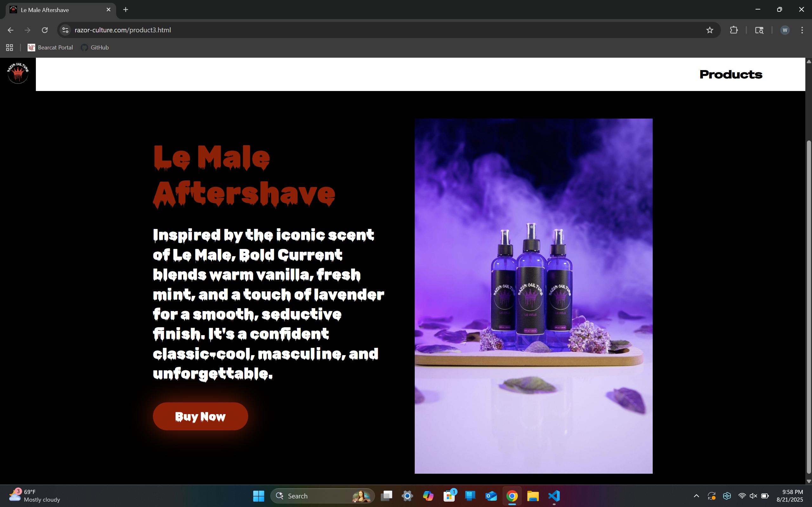This screenshot has height=507, width=812.
Task: Open the Chrome three-dot menu
Action: [x=802, y=30]
